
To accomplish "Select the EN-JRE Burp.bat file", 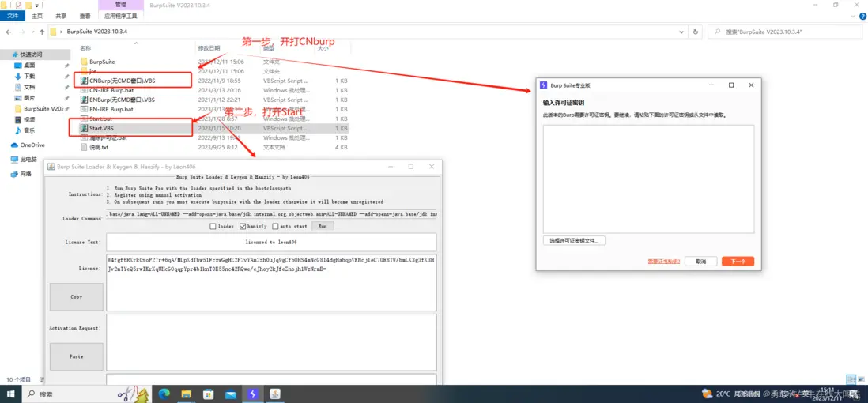I will click(112, 109).
